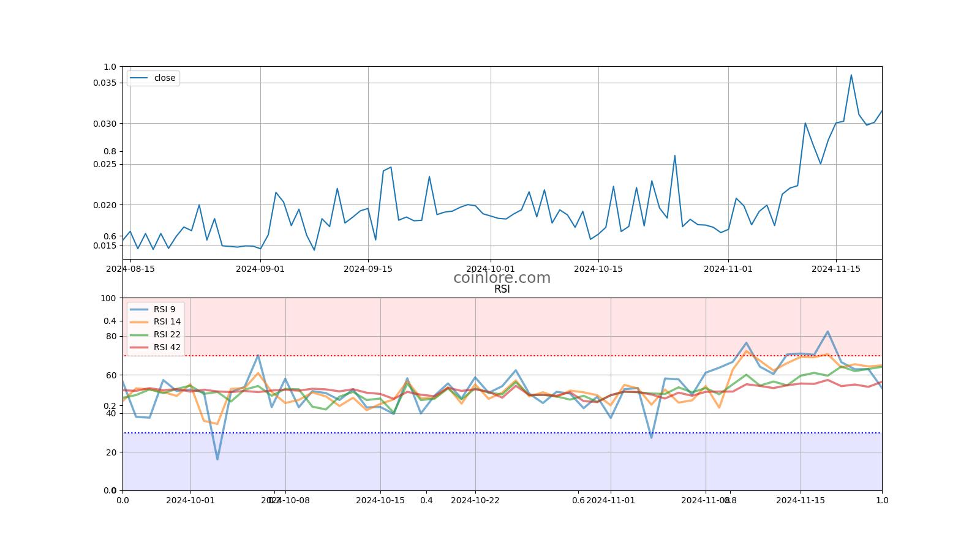Image resolution: width=980 pixels, height=551 pixels.
Task: Click the 0.025 price axis label
Action: tap(105, 164)
